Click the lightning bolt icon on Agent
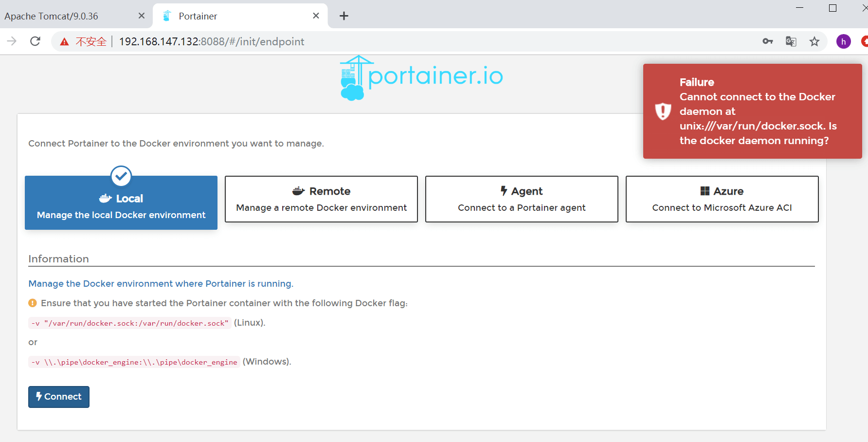 [x=504, y=191]
